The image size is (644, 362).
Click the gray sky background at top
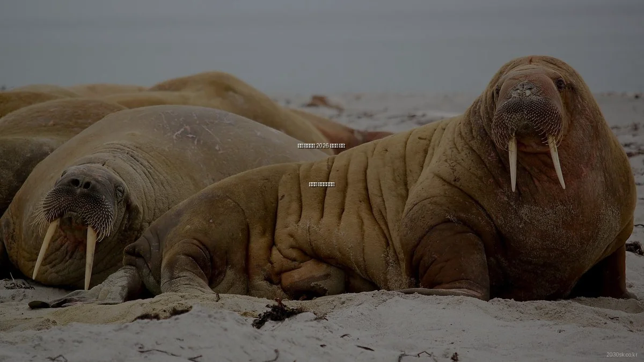point(322,38)
